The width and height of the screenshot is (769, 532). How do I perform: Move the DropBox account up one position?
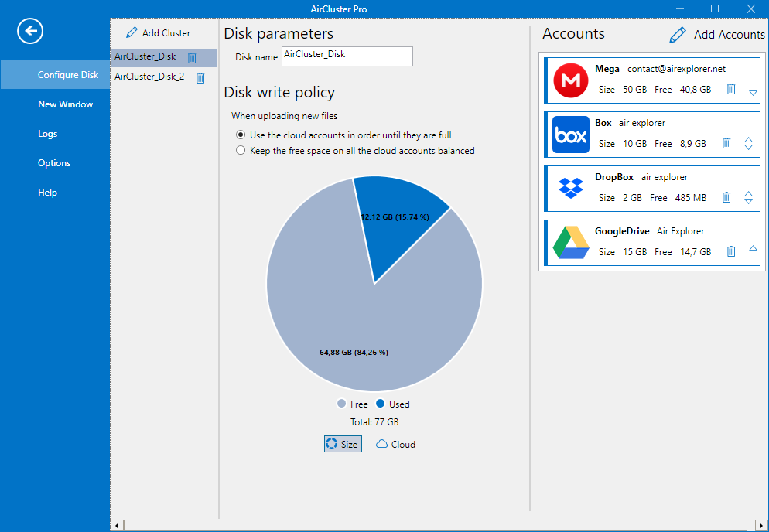(748, 193)
